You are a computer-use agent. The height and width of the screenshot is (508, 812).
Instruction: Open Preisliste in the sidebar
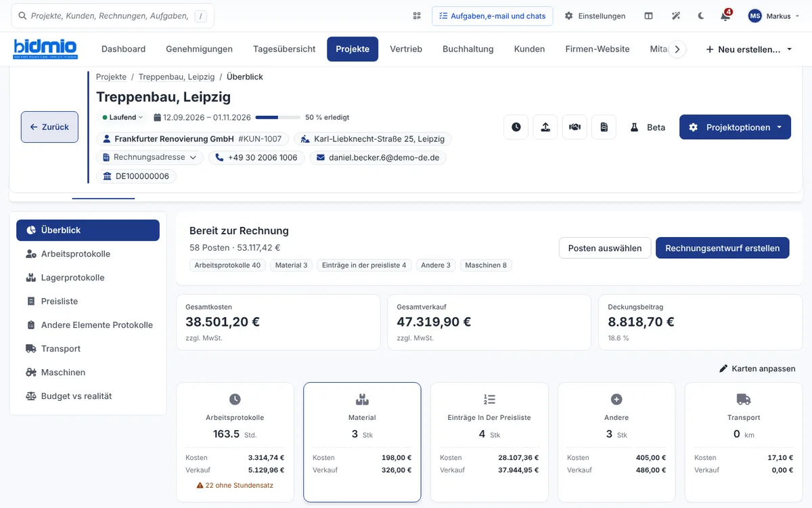click(88, 301)
